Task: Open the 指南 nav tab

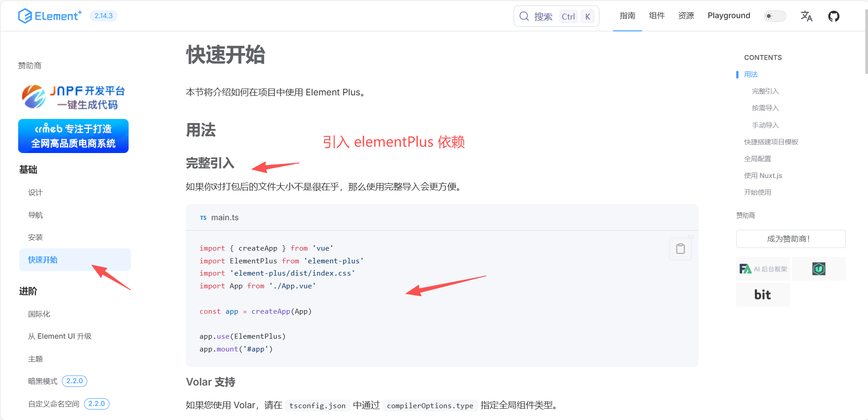Action: [628, 16]
